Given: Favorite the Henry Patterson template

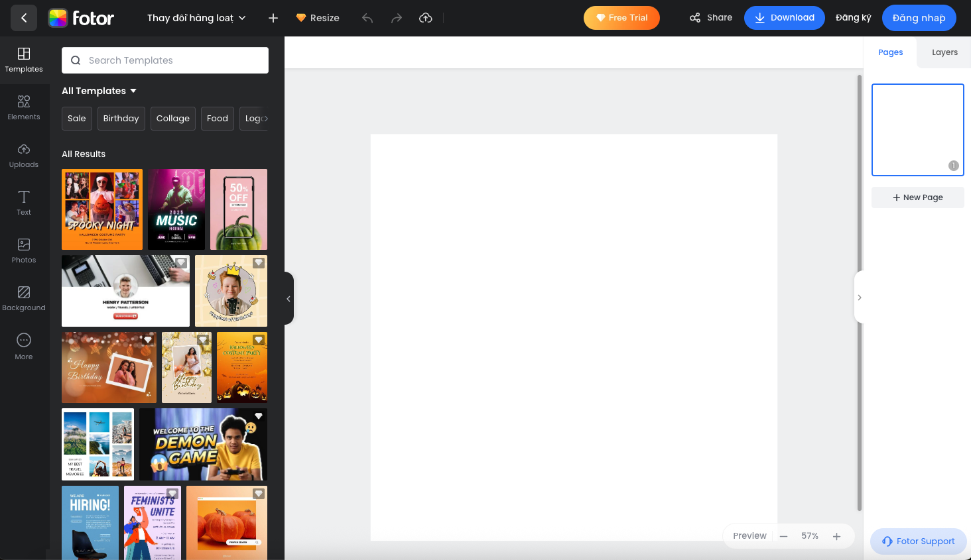Looking at the screenshot, I should pyautogui.click(x=180, y=263).
